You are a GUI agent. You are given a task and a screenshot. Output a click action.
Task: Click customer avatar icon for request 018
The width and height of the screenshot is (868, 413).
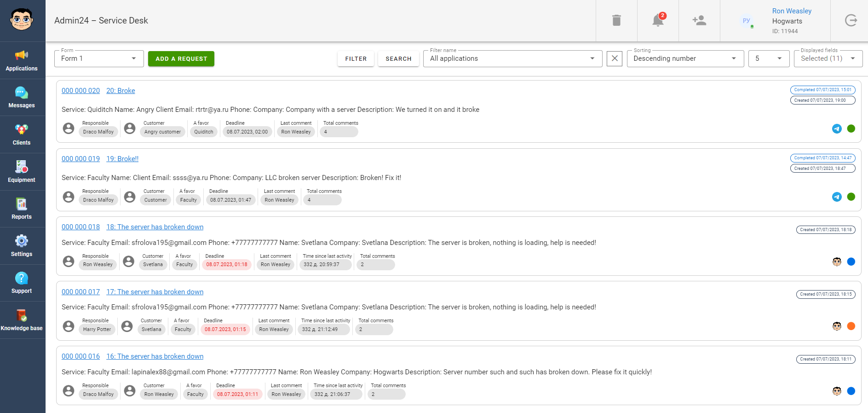129,261
